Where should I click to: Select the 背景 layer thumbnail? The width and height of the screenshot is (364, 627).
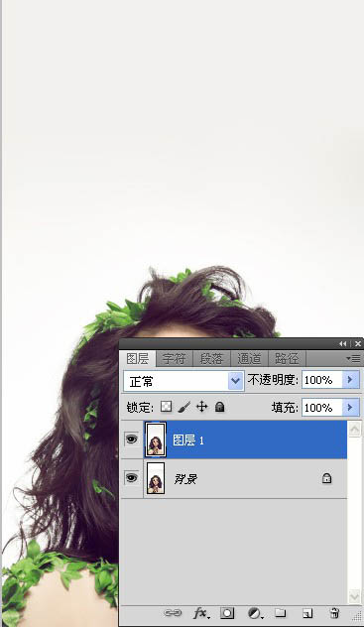(x=156, y=478)
